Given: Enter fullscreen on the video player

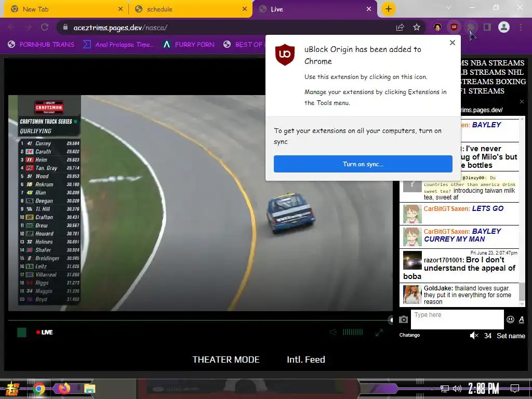Looking at the screenshot, I should tap(379, 332).
